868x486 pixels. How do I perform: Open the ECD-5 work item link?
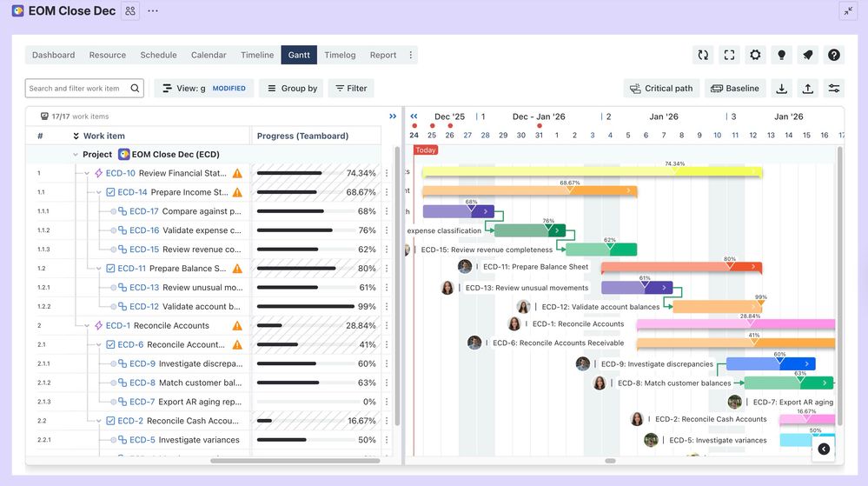coord(142,440)
